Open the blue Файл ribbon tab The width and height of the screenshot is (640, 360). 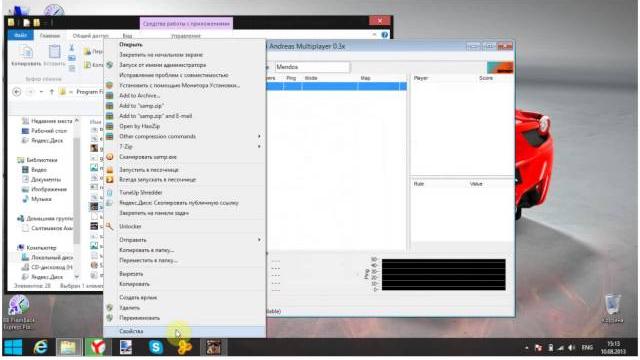tap(21, 36)
